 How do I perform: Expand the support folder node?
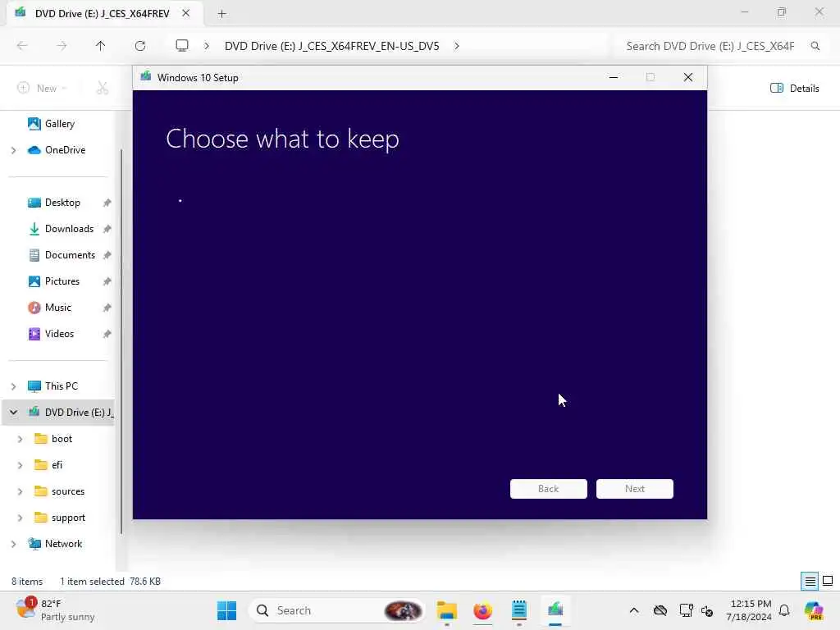pos(20,518)
